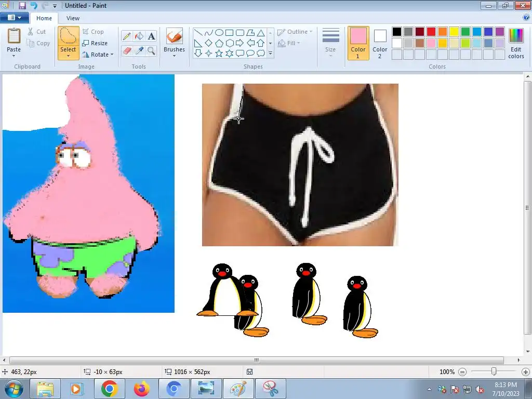Click the Save icon in quick access toolbar

(22, 5)
